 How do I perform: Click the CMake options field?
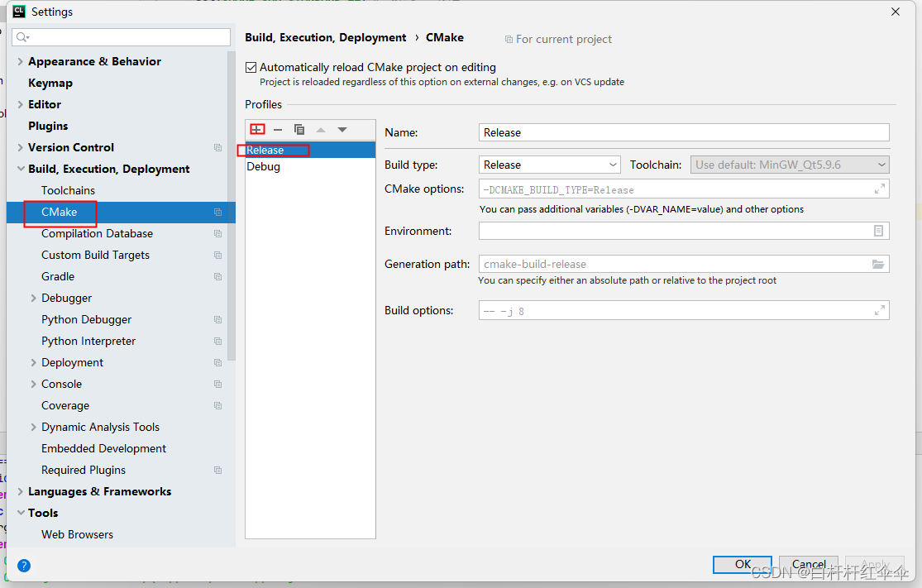(684, 189)
